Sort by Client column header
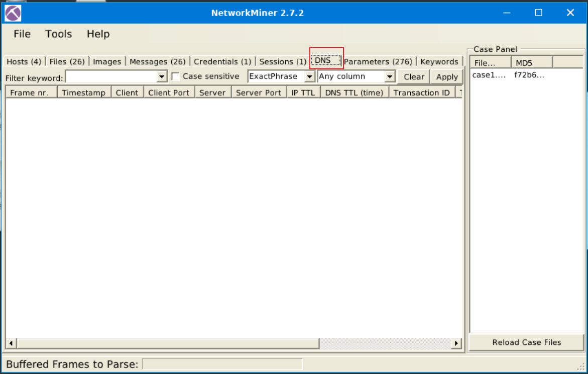 pos(127,92)
